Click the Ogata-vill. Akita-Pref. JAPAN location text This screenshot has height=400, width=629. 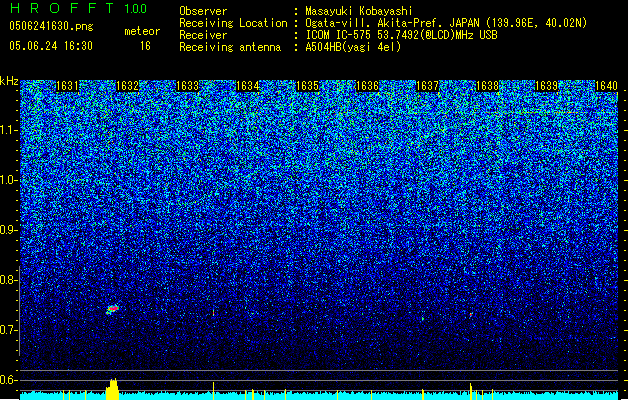pyautogui.click(x=446, y=23)
